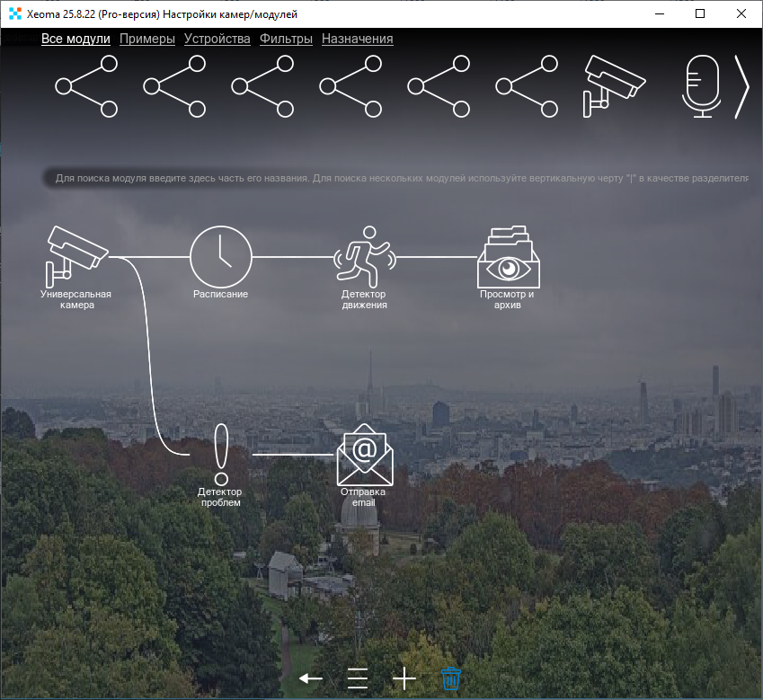763x700 pixels.
Task: Click the Универсальная камера module icon
Action: pos(76,253)
